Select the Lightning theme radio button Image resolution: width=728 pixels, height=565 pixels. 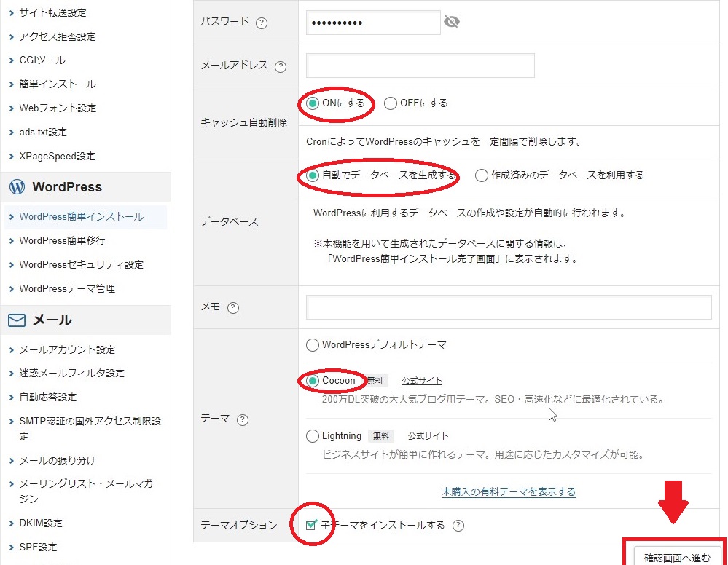pyautogui.click(x=313, y=436)
